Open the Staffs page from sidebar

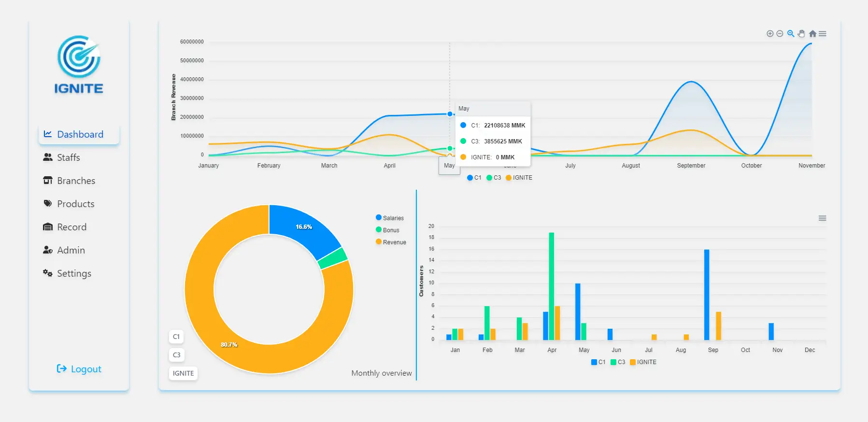point(68,157)
